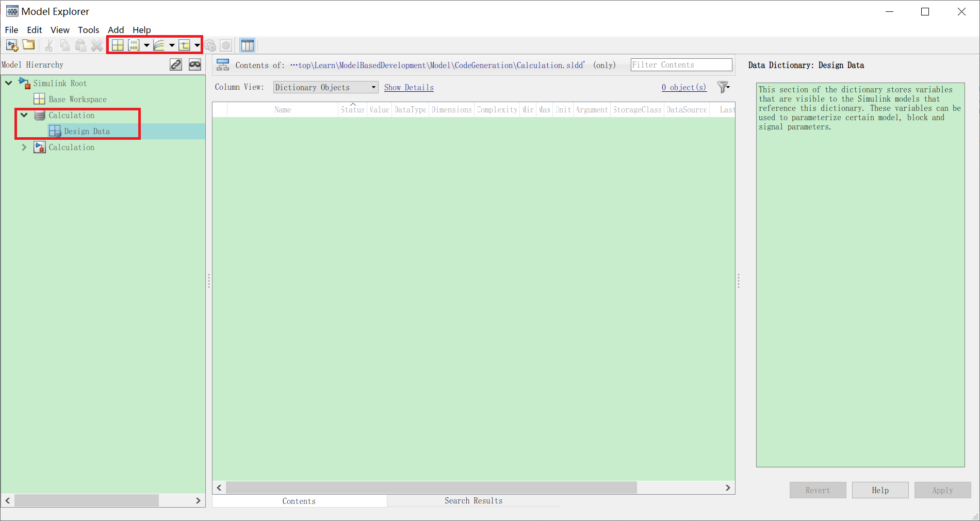Collapse the Simulink Root tree node

9,83
